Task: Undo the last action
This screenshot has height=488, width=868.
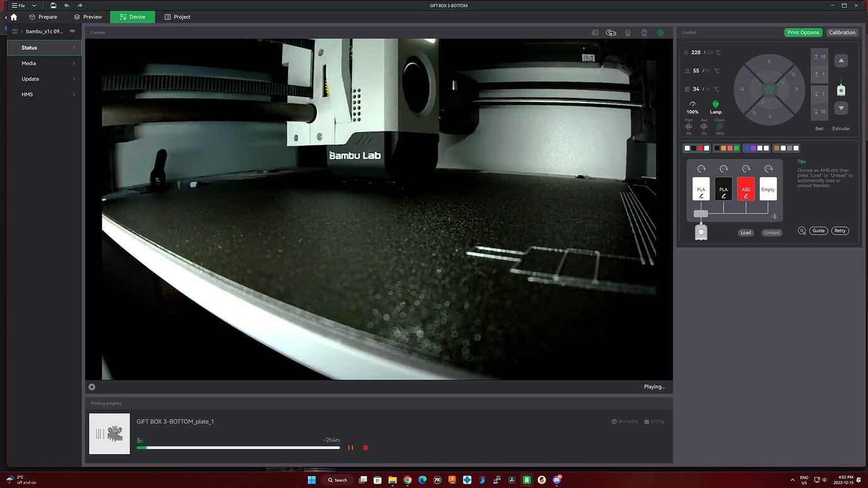Action: point(67,6)
